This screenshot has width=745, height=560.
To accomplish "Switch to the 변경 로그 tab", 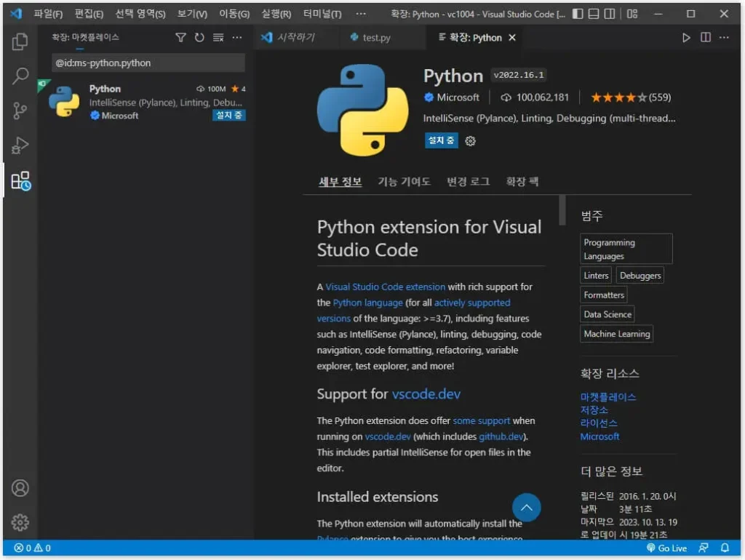I will click(x=468, y=182).
